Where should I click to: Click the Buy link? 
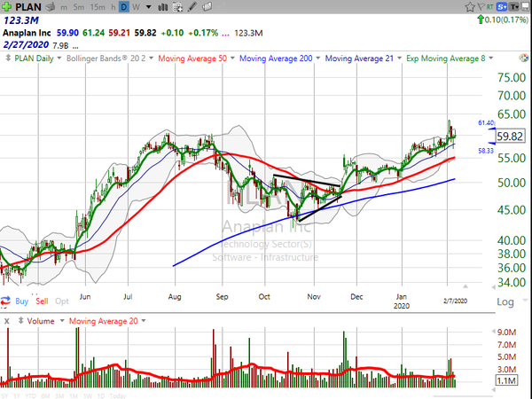(x=21, y=301)
